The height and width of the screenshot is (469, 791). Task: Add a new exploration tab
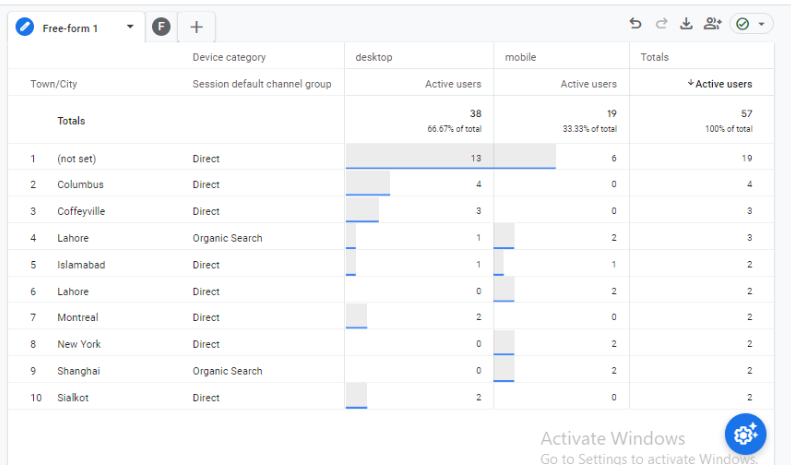click(x=196, y=27)
